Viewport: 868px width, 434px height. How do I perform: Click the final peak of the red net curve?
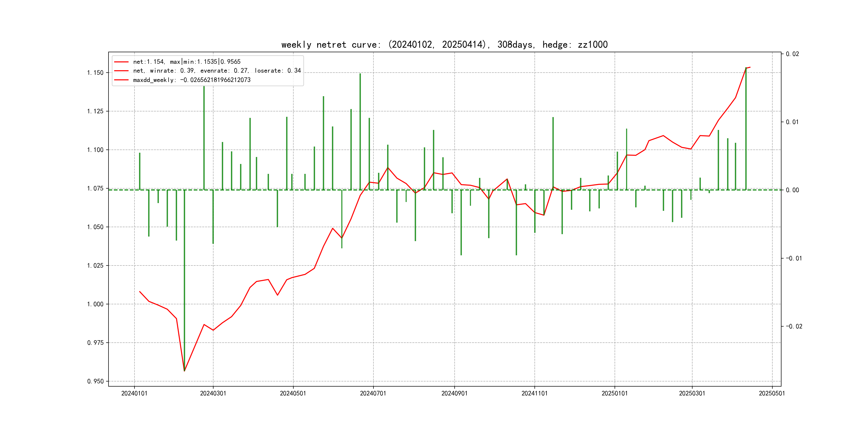tap(750, 68)
